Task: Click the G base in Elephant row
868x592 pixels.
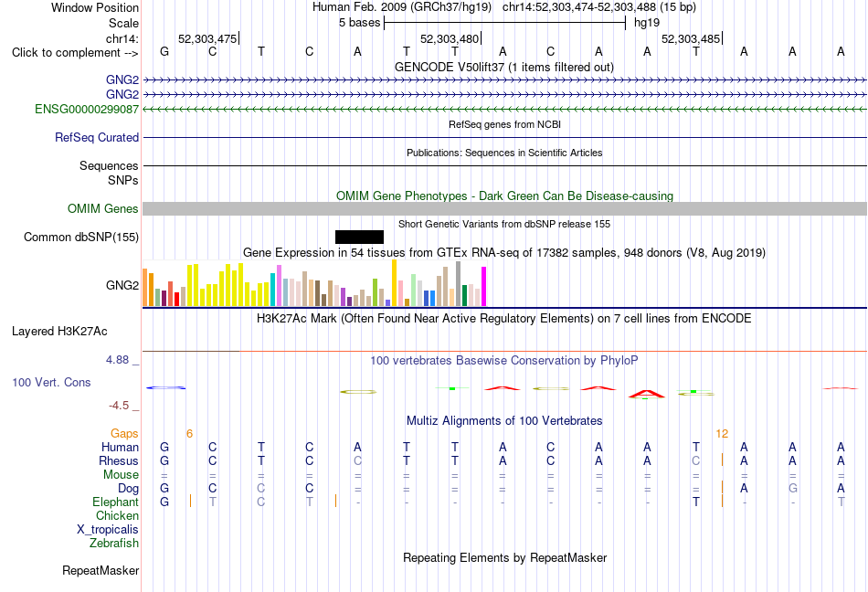Action: [x=164, y=502]
